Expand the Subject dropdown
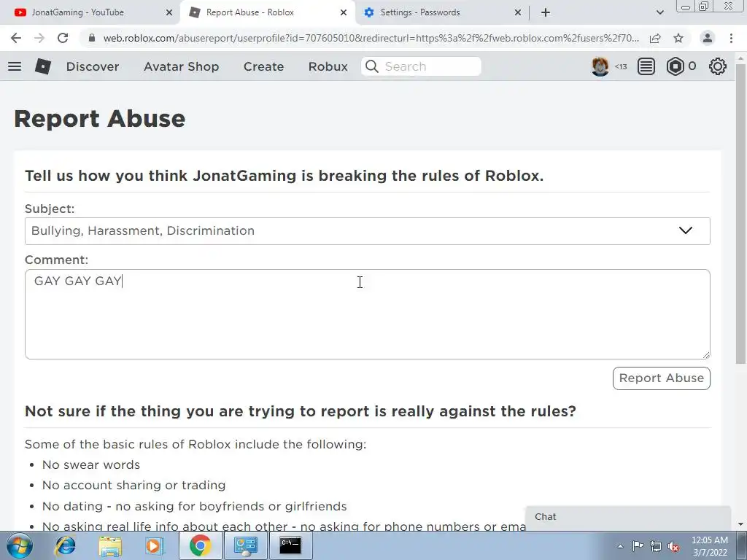This screenshot has width=747, height=560. tap(368, 231)
